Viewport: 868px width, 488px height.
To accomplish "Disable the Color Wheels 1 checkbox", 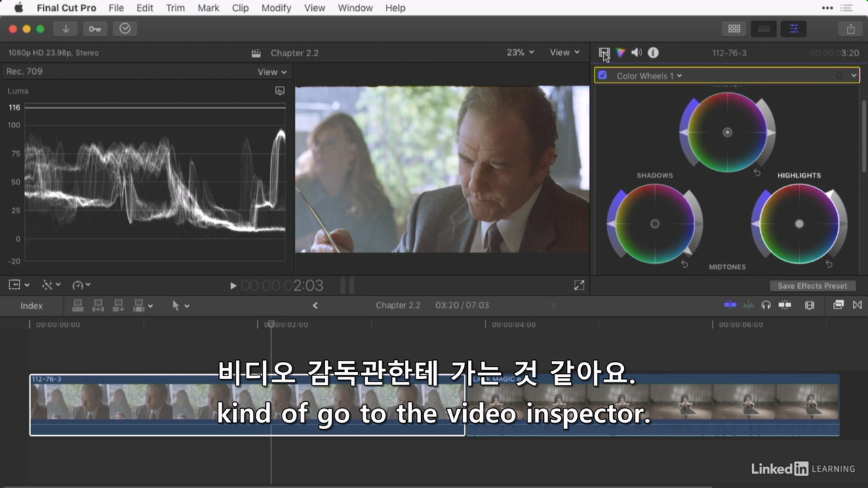I will coord(602,75).
